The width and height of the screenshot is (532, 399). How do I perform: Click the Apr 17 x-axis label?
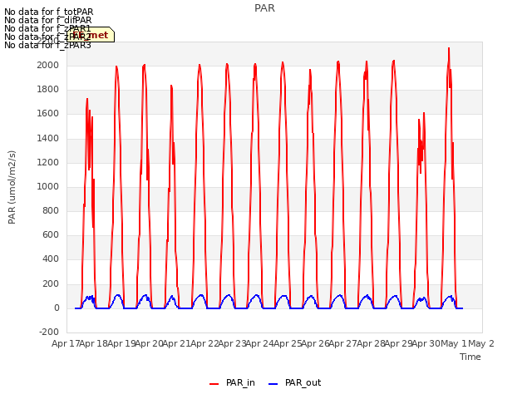(66, 343)
